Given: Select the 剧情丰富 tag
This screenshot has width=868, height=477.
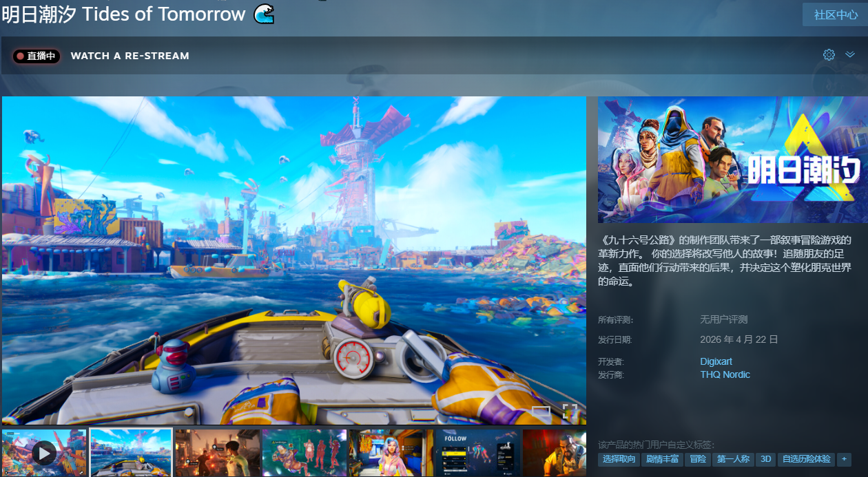Looking at the screenshot, I should click(661, 459).
